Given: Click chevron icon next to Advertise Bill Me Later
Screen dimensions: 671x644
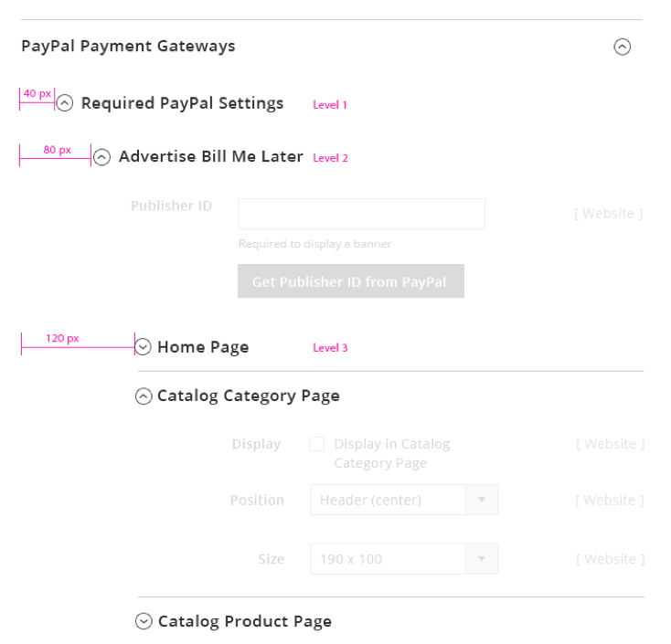Looking at the screenshot, I should (x=102, y=157).
